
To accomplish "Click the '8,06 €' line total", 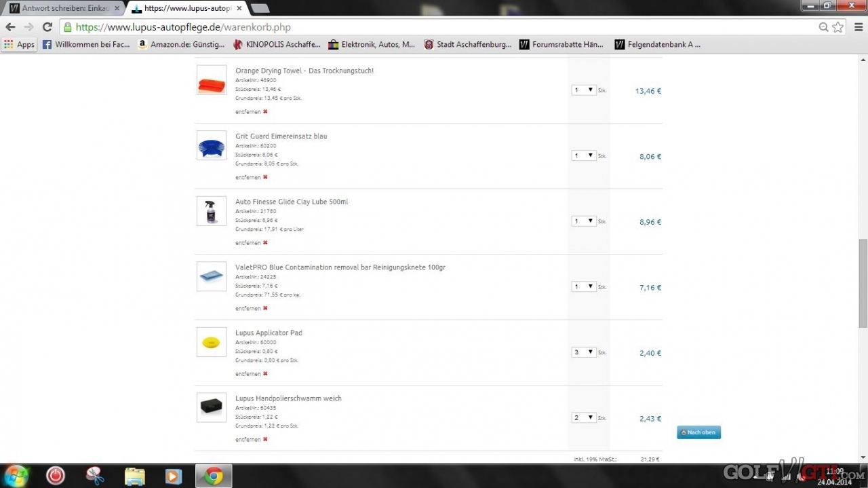I will [x=650, y=156].
